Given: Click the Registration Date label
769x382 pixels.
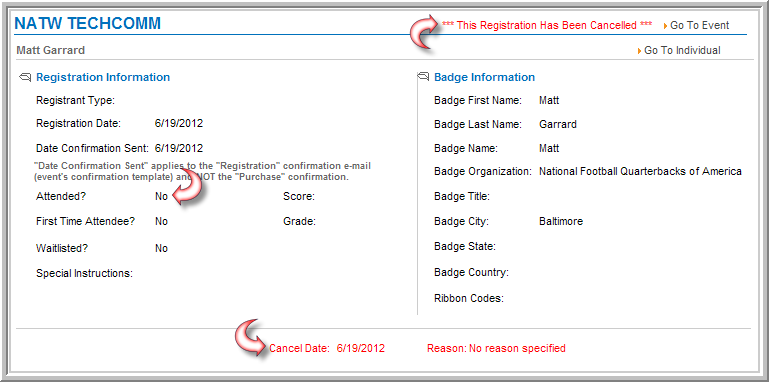Looking at the screenshot, I should click(x=78, y=124).
